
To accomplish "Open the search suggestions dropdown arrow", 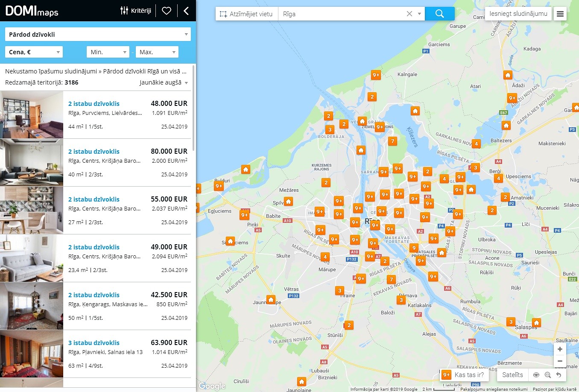I will [419, 14].
